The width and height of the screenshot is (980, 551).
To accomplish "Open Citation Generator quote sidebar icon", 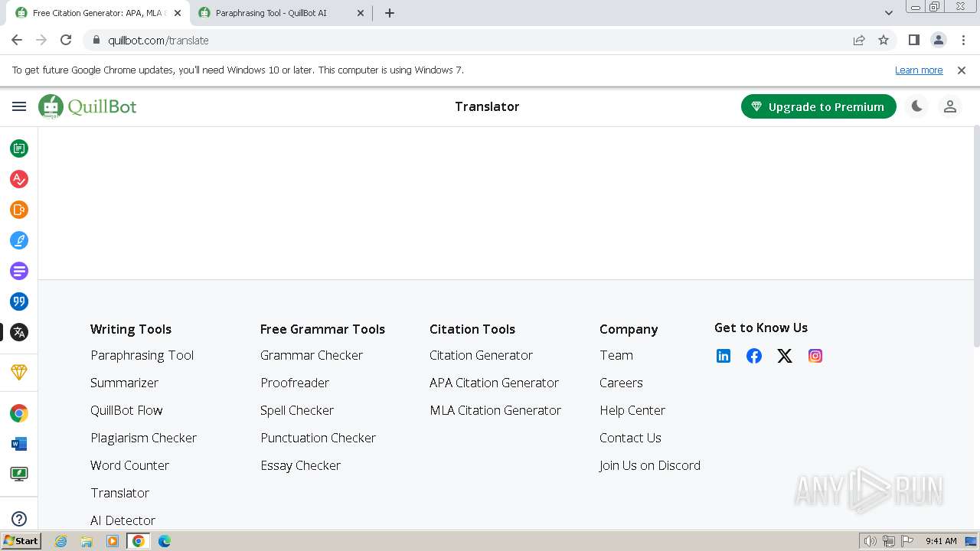I will coord(19,302).
